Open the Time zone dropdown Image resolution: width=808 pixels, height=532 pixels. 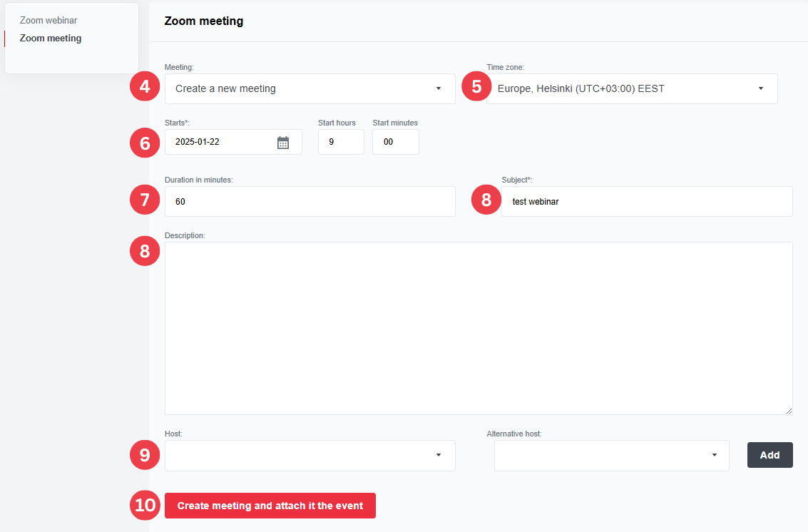(632, 88)
